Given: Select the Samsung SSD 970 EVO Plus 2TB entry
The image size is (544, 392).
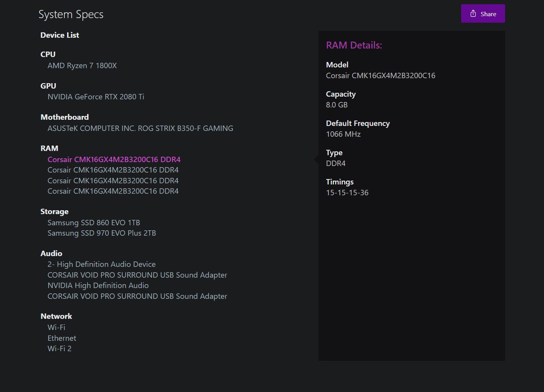Looking at the screenshot, I should tap(102, 233).
